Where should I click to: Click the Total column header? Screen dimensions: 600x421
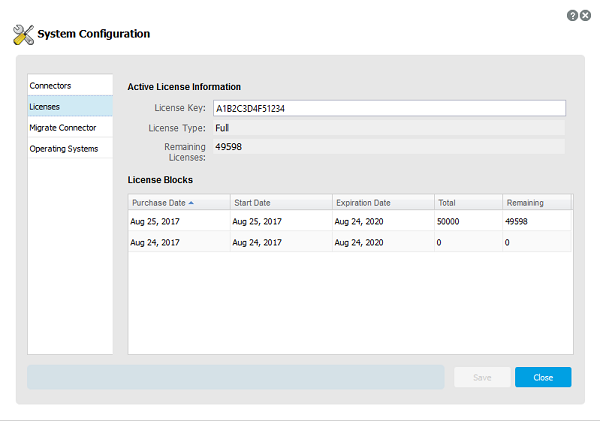pos(467,202)
